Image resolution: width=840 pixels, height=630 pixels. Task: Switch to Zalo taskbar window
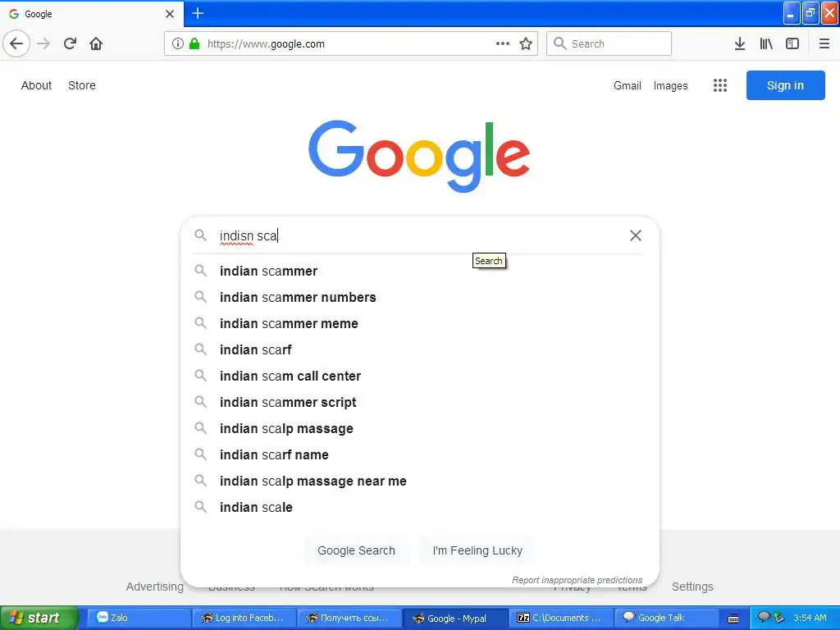click(x=138, y=618)
